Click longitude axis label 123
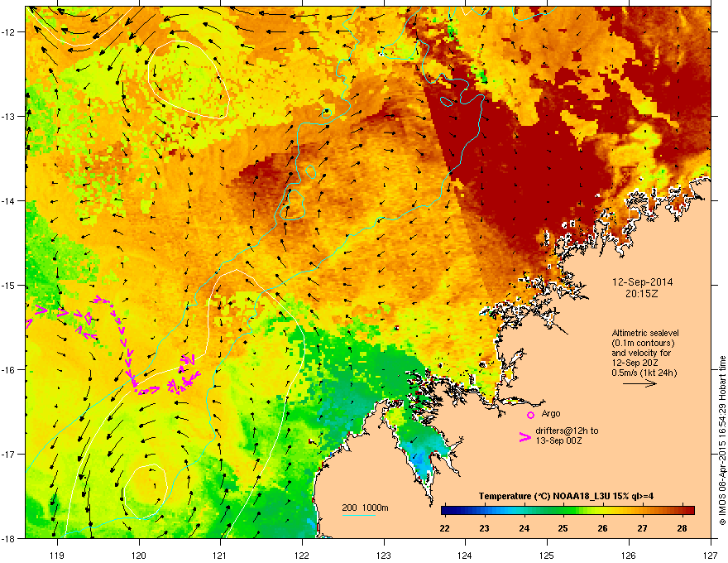Screen dimensions: 728x563 coord(384,555)
